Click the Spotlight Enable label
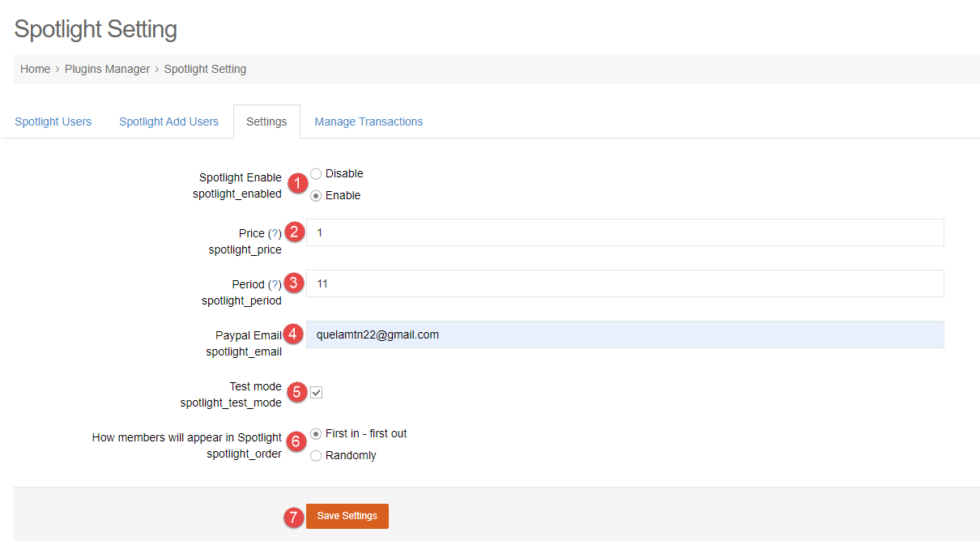 (x=241, y=177)
